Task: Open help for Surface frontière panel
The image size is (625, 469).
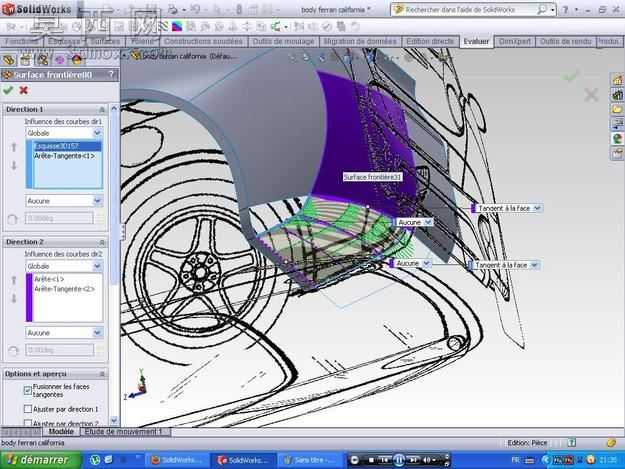Action: click(x=111, y=75)
